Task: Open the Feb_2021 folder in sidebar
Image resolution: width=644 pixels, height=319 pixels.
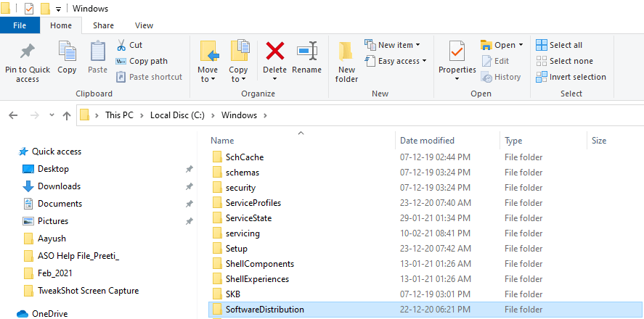Action: coord(48,273)
